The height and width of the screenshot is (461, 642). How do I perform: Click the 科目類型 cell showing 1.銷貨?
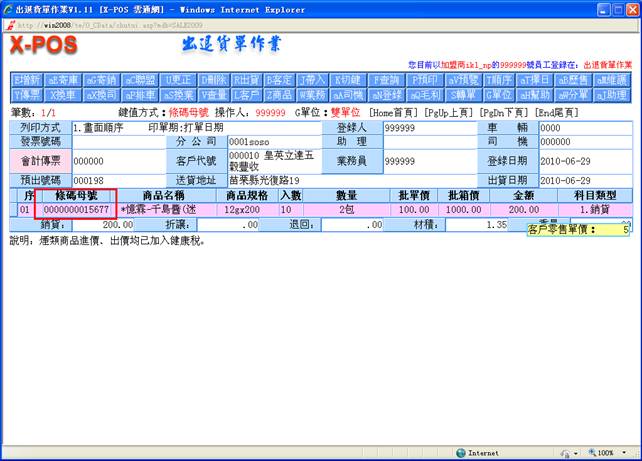(601, 210)
